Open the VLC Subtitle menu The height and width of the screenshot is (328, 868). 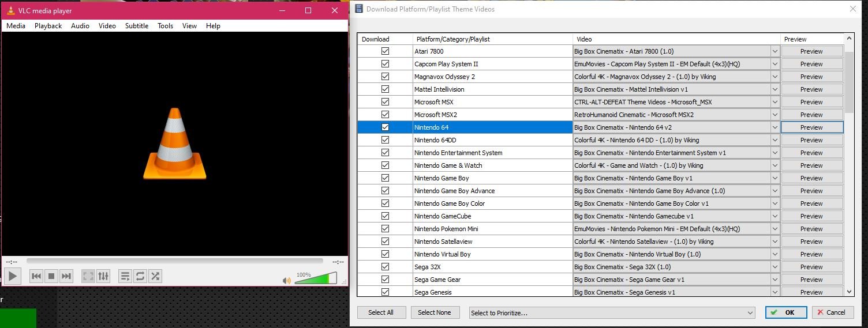tap(137, 26)
